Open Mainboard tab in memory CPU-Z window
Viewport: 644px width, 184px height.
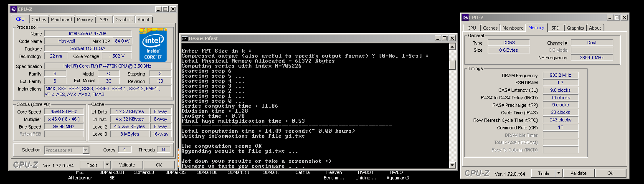tap(513, 28)
